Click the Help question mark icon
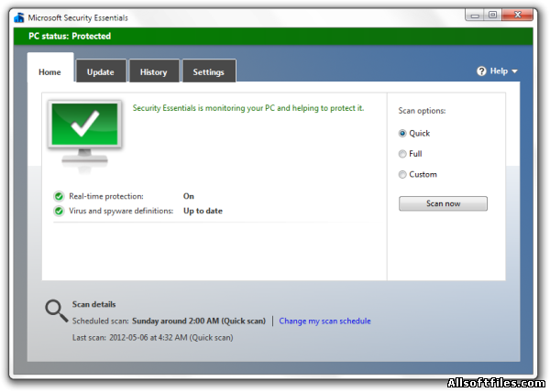The image size is (550, 392). click(481, 71)
